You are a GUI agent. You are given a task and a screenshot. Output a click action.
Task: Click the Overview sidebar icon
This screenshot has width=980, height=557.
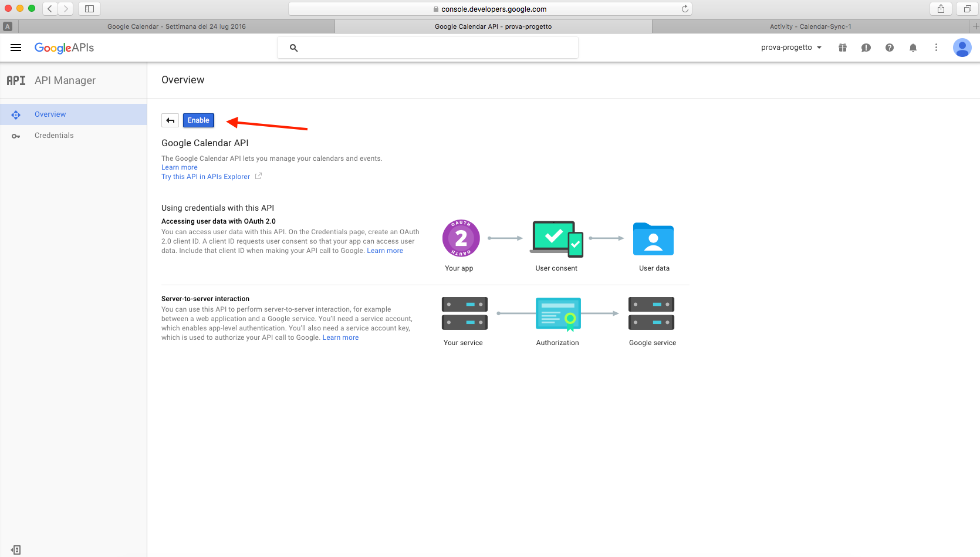16,115
